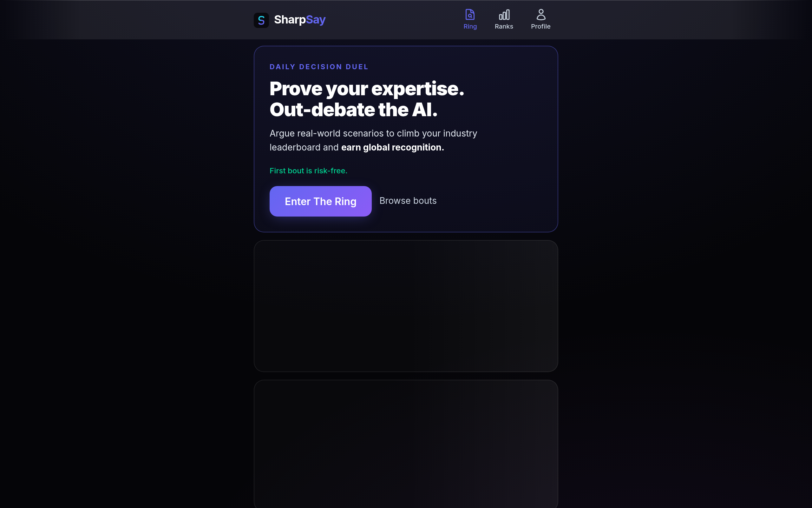This screenshot has width=812, height=508.
Task: Open the Ranks bar chart icon
Action: (504, 15)
